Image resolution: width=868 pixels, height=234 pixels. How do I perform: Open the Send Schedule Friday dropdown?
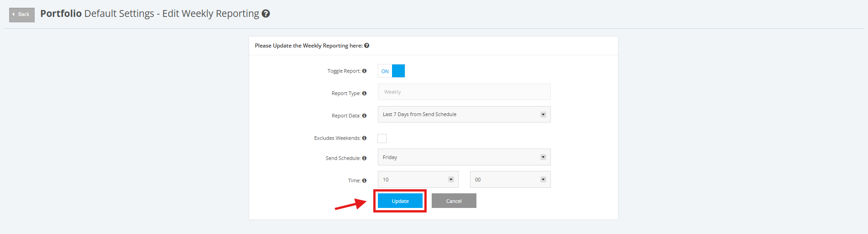[464, 157]
